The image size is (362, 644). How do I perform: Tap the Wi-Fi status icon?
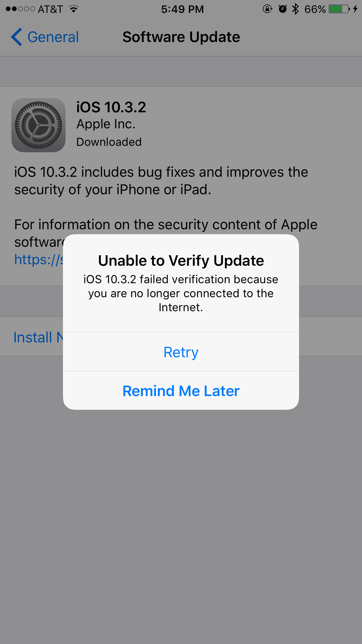point(74,9)
